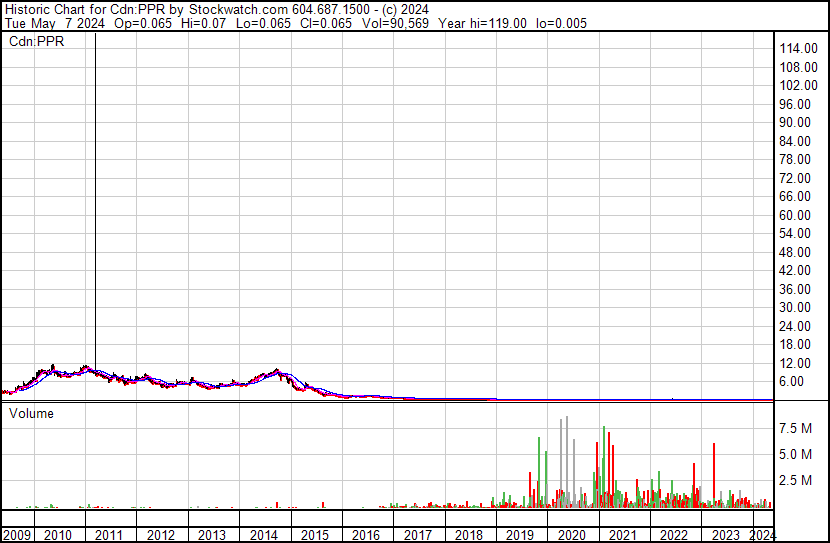Click the 12.00 price axis label

pyautogui.click(x=795, y=363)
